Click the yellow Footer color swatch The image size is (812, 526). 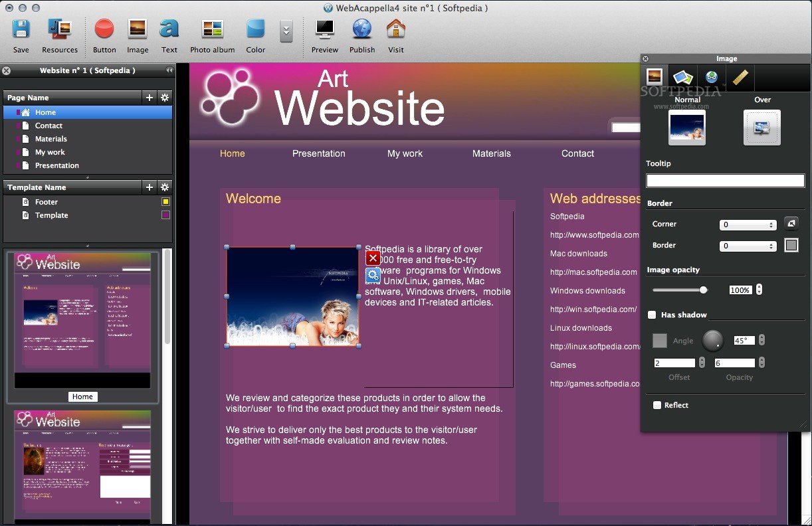[165, 202]
